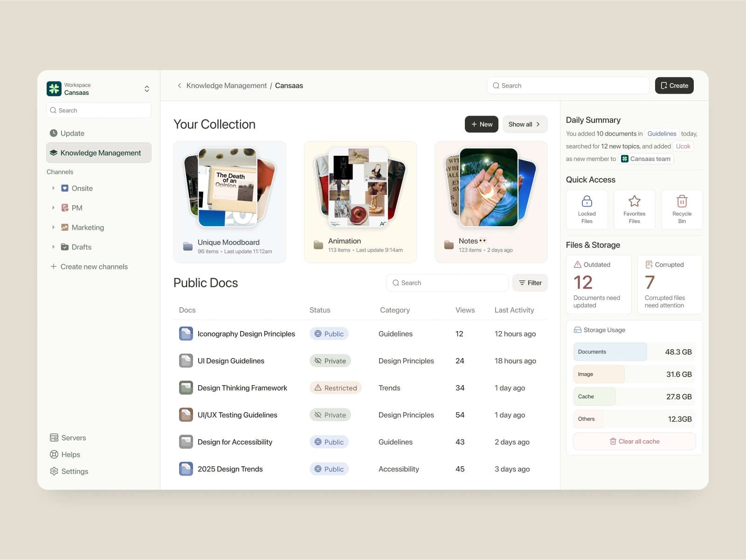The width and height of the screenshot is (746, 560).
Task: Click the 2025 Design Trends file icon
Action: pyautogui.click(x=186, y=469)
